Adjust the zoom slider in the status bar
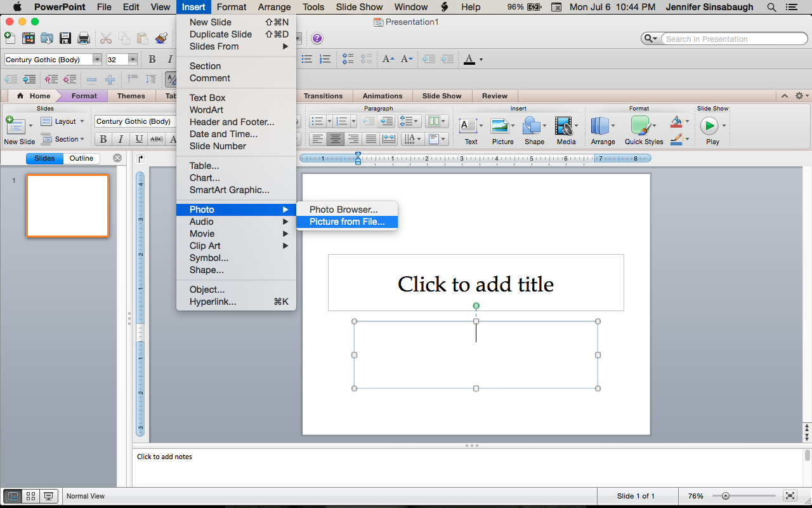Screen dimensions: 812x508 (726, 496)
